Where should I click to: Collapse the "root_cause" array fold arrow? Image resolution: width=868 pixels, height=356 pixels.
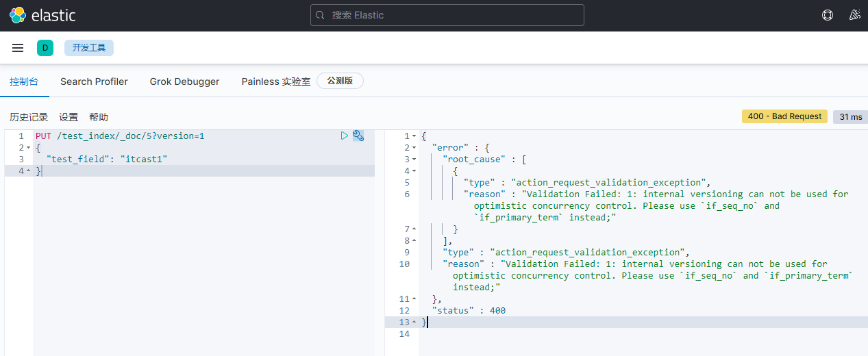pyautogui.click(x=414, y=160)
